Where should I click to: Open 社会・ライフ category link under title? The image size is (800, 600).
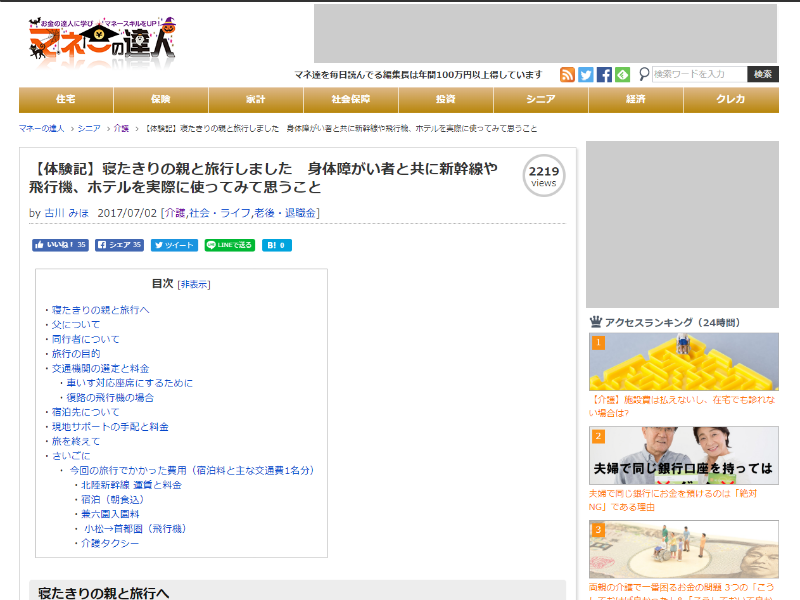click(220, 213)
